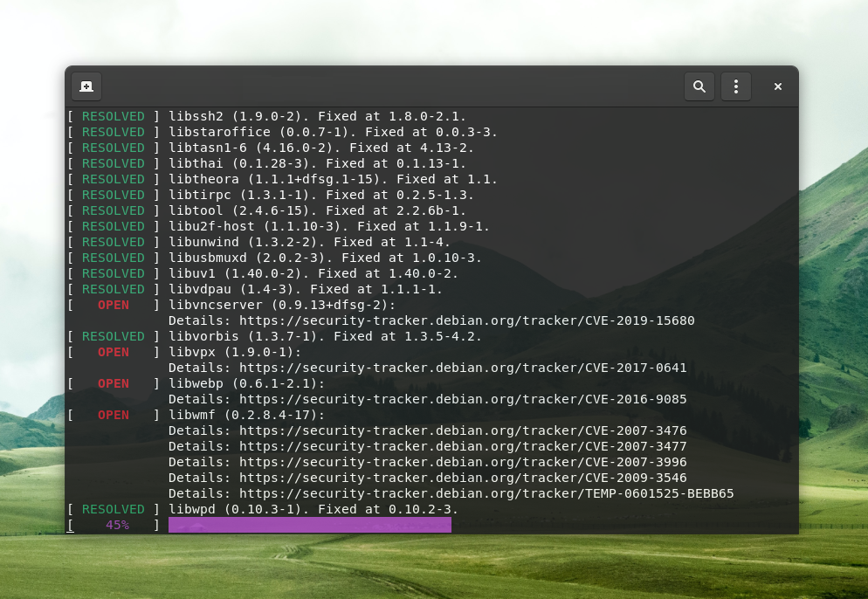Click the empty terminal header bar
The width and height of the screenshot is (868, 599).
coord(393,86)
